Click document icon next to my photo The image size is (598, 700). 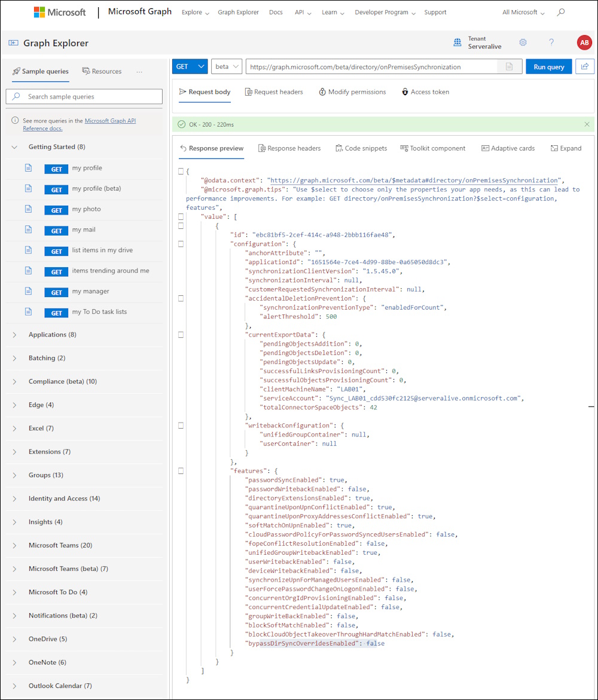pos(29,209)
